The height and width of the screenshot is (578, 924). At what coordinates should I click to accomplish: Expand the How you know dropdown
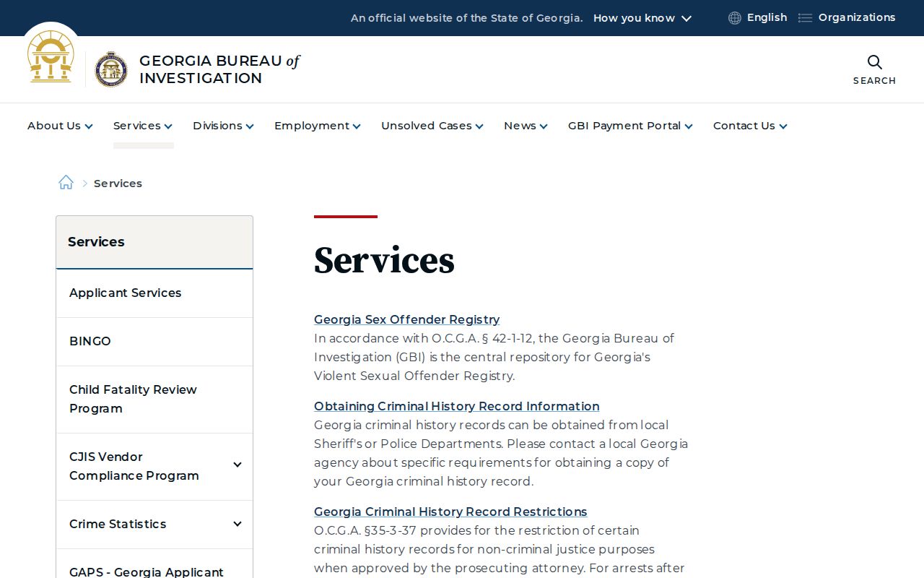tap(642, 18)
